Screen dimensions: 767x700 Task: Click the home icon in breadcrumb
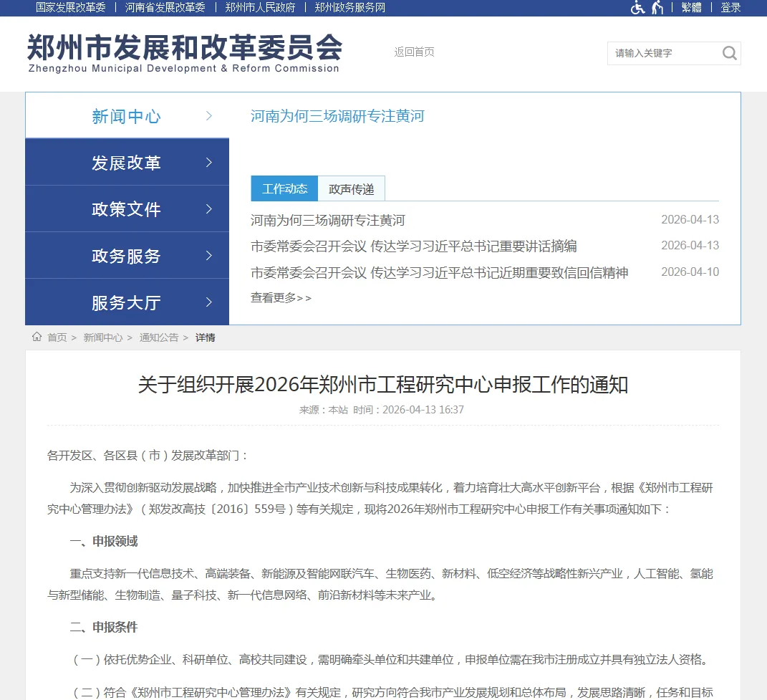tap(37, 337)
